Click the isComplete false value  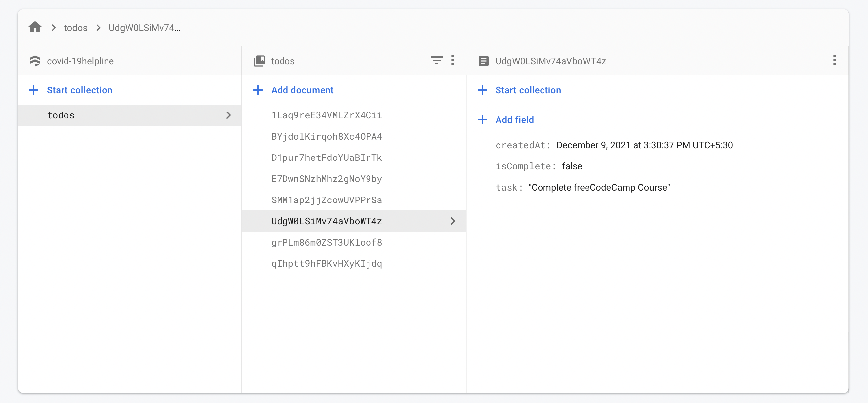coord(572,166)
